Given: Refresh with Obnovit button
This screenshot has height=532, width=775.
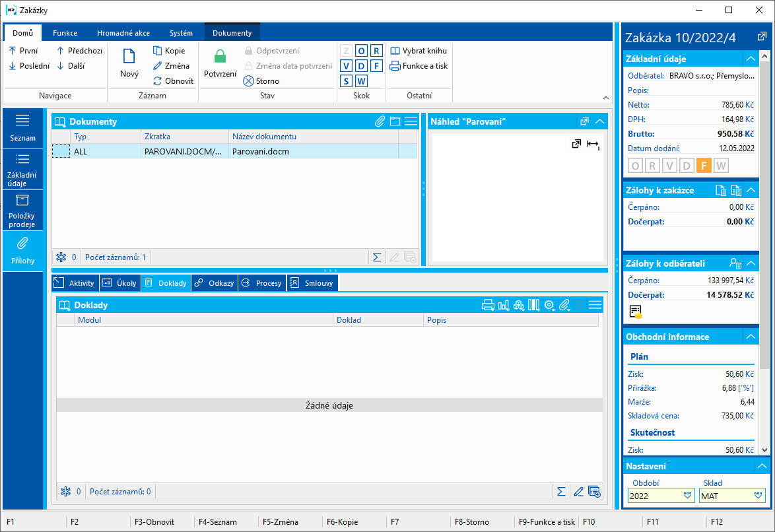Looking at the screenshot, I should (x=173, y=81).
